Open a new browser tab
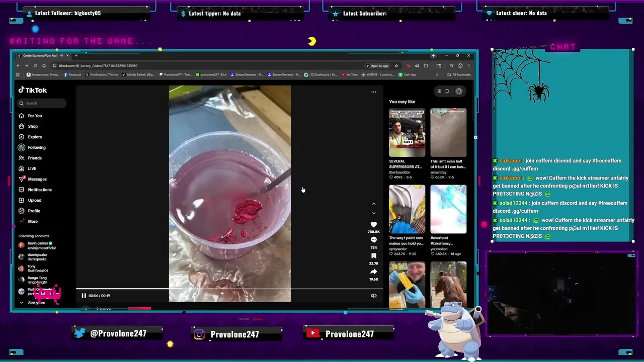This screenshot has height=362, width=644. [x=76, y=56]
